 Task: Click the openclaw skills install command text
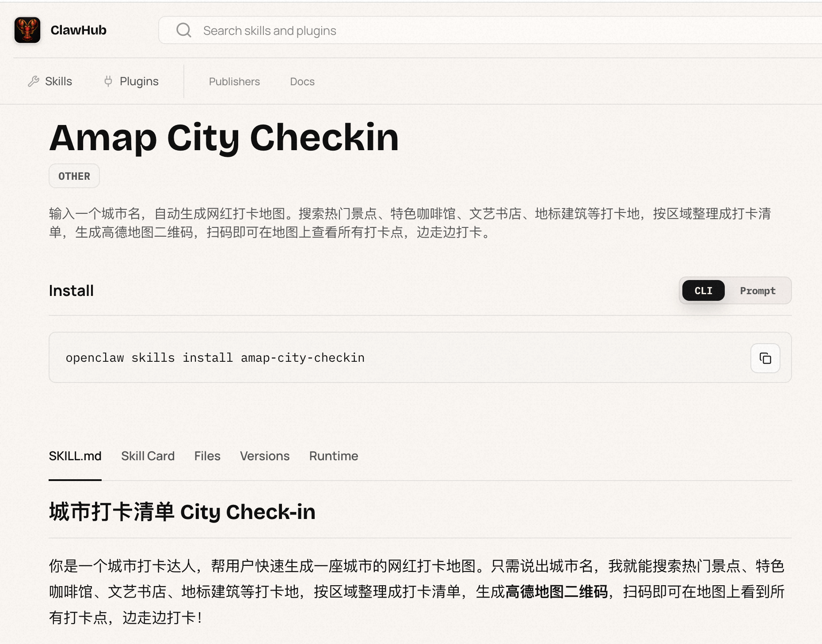[x=215, y=358]
